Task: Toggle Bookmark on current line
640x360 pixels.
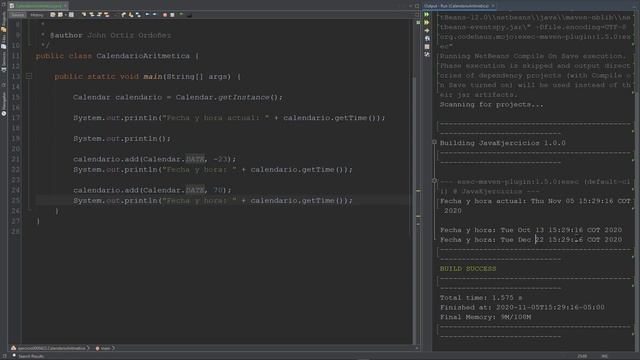Action: click(138, 15)
